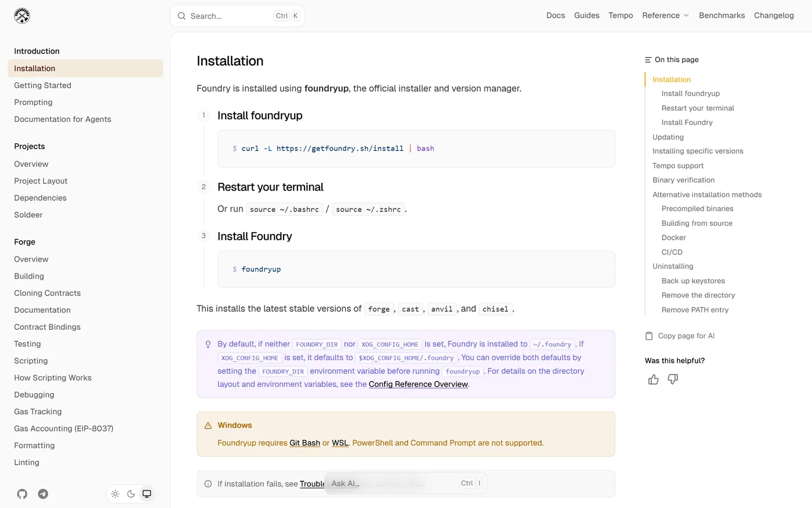
Task: Click thumbs up helpful icon
Action: 654,379
